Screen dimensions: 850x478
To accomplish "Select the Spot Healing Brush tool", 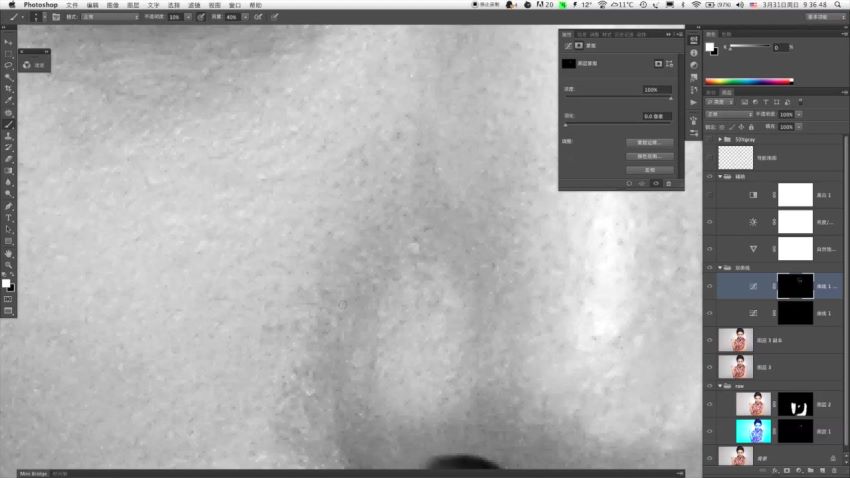I will pyautogui.click(x=8, y=113).
